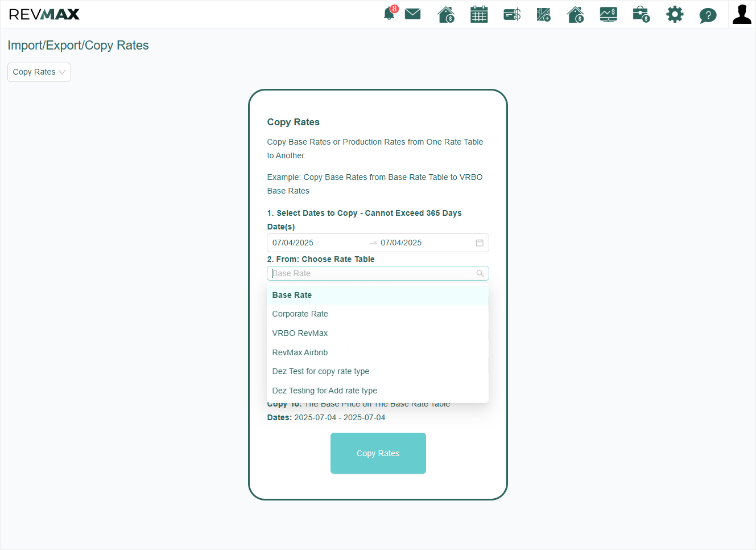Select Corporate Rate option
The height and width of the screenshot is (550, 756).
point(378,314)
